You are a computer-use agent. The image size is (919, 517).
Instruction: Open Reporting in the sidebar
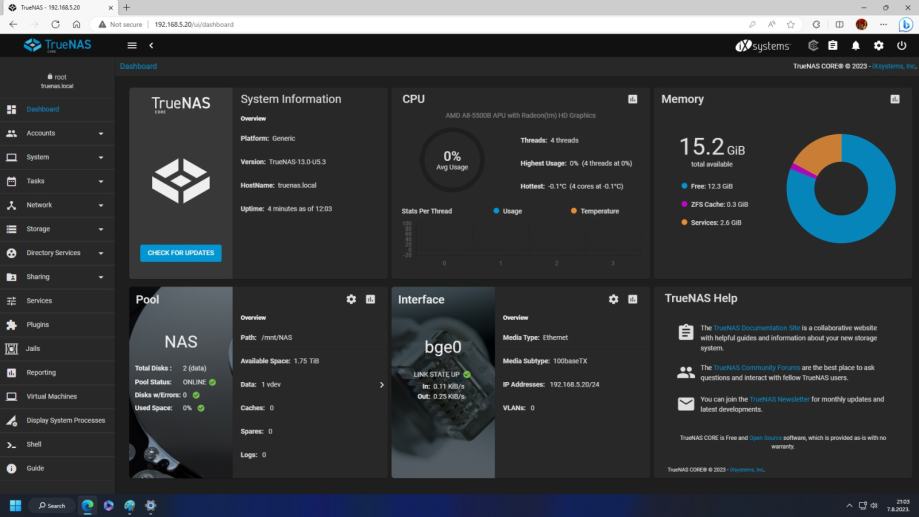(x=57, y=373)
